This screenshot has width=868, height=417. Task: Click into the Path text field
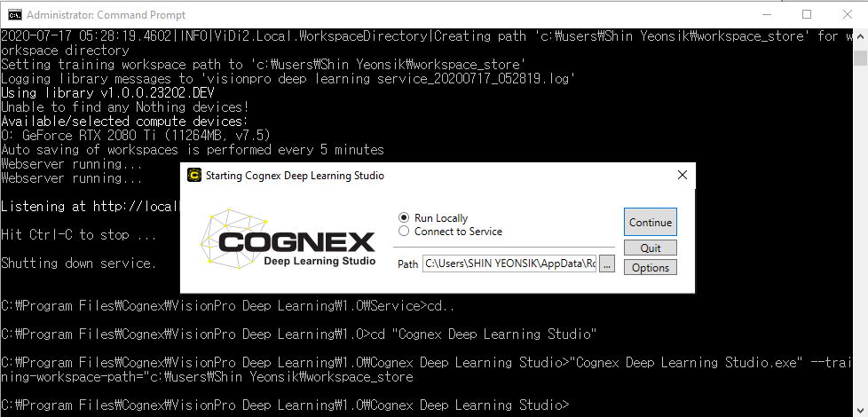[509, 264]
